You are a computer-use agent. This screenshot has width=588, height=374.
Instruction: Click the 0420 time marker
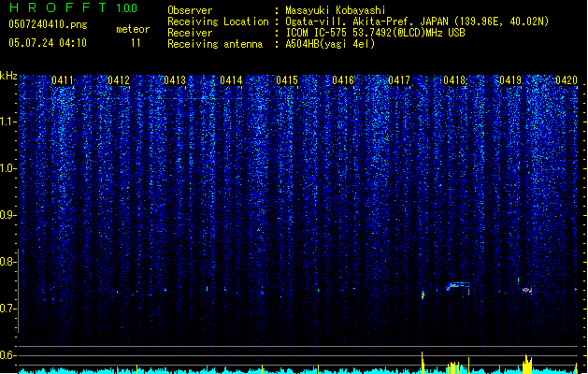click(x=566, y=80)
